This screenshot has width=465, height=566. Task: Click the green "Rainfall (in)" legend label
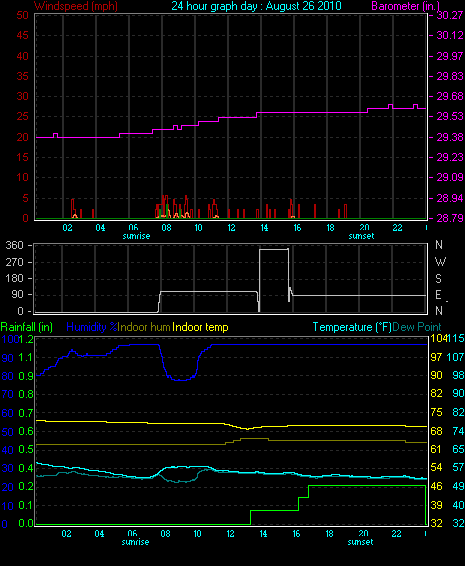click(x=27, y=327)
